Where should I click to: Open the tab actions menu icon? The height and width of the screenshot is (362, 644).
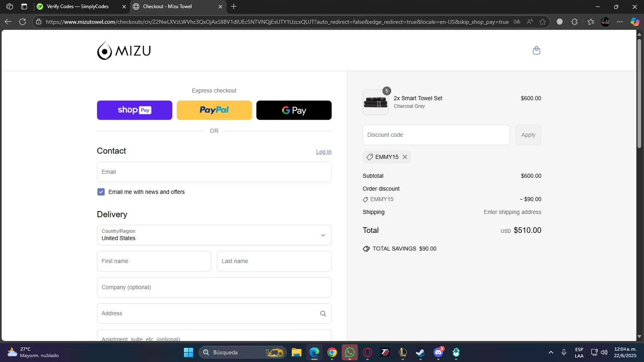(x=24, y=6)
